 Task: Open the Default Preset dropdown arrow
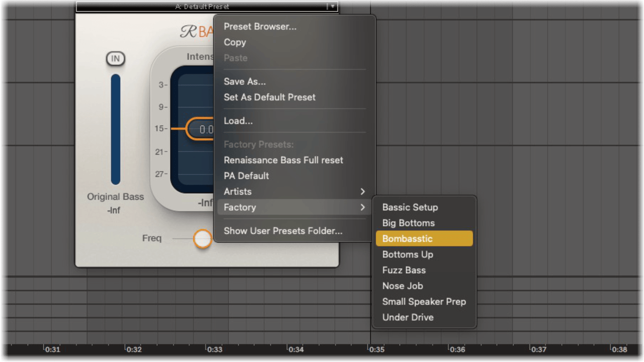click(332, 6)
